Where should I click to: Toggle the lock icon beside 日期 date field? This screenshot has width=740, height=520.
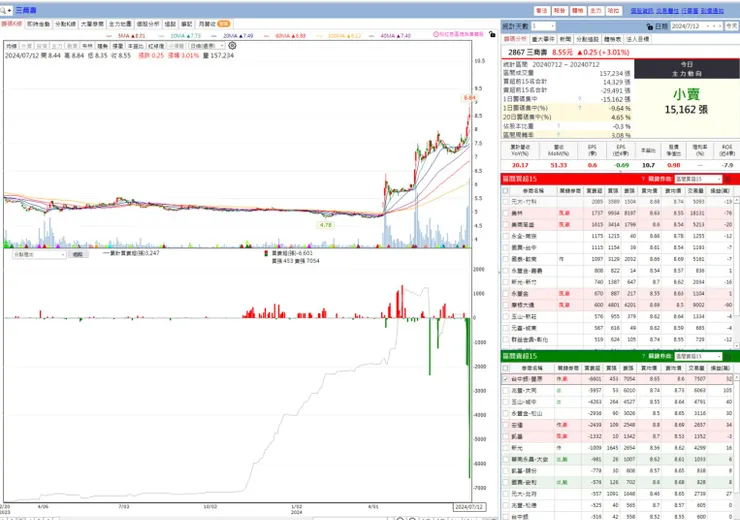tap(650, 26)
